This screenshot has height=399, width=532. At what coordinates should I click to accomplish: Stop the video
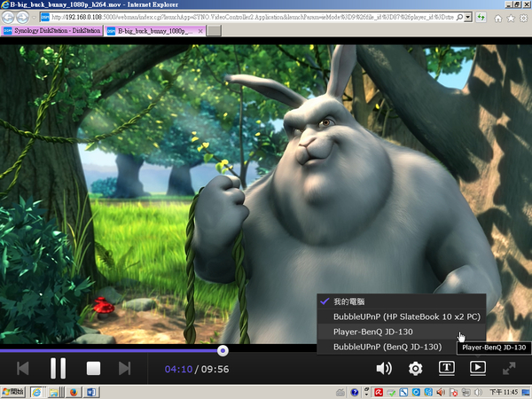(x=93, y=368)
